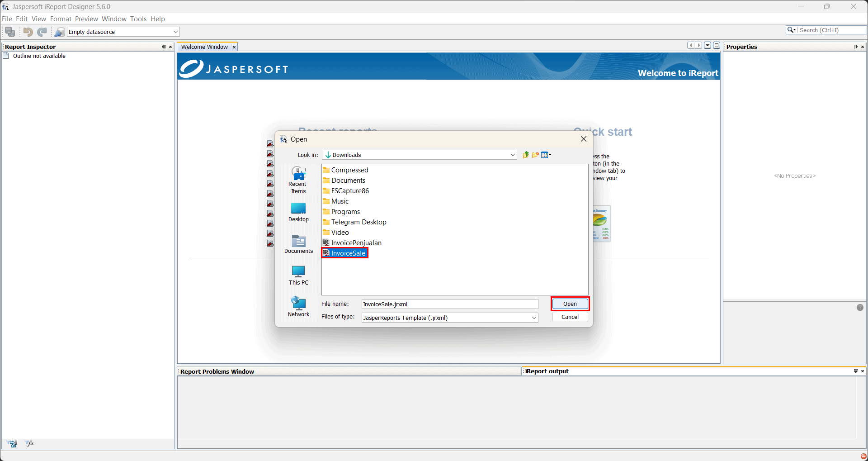The width and height of the screenshot is (868, 461).
Task: Click the gray help circle in the Properties panel
Action: pos(860,308)
